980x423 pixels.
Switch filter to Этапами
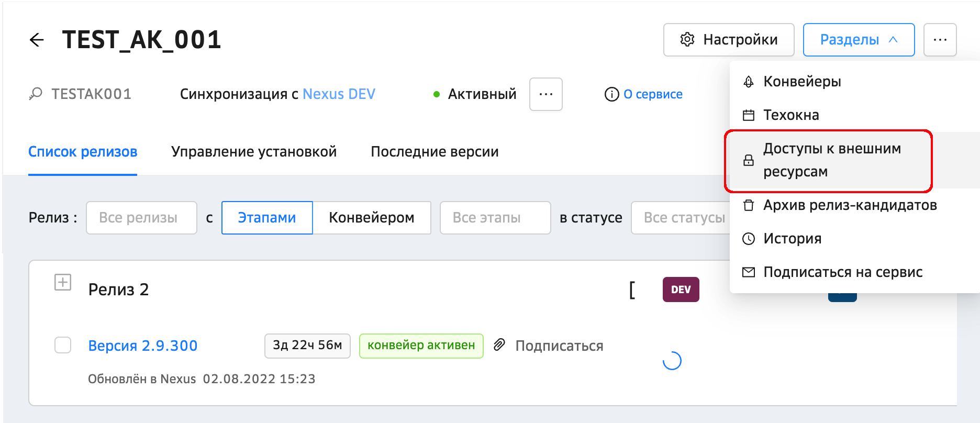[267, 218]
